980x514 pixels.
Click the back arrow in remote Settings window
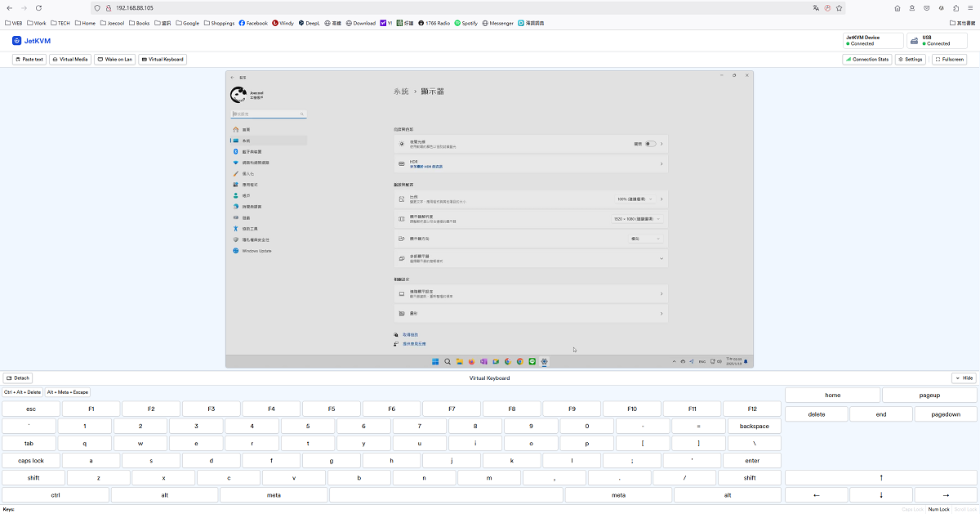pyautogui.click(x=232, y=77)
